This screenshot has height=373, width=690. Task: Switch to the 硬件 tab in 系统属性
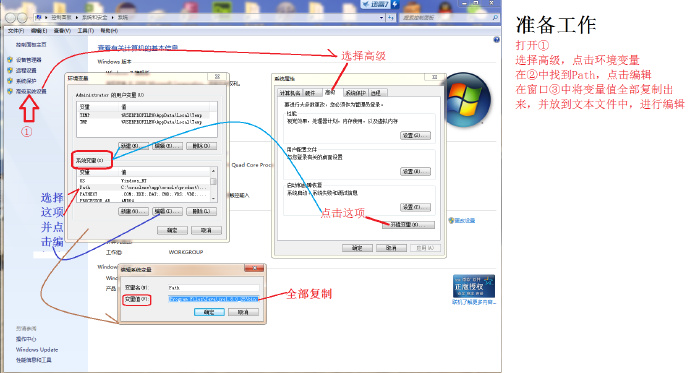pyautogui.click(x=311, y=93)
